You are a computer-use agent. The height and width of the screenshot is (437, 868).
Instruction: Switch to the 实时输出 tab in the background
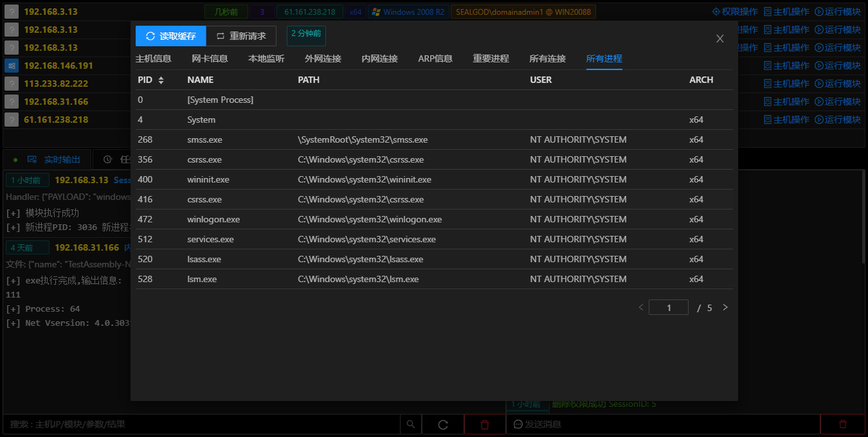click(x=47, y=159)
